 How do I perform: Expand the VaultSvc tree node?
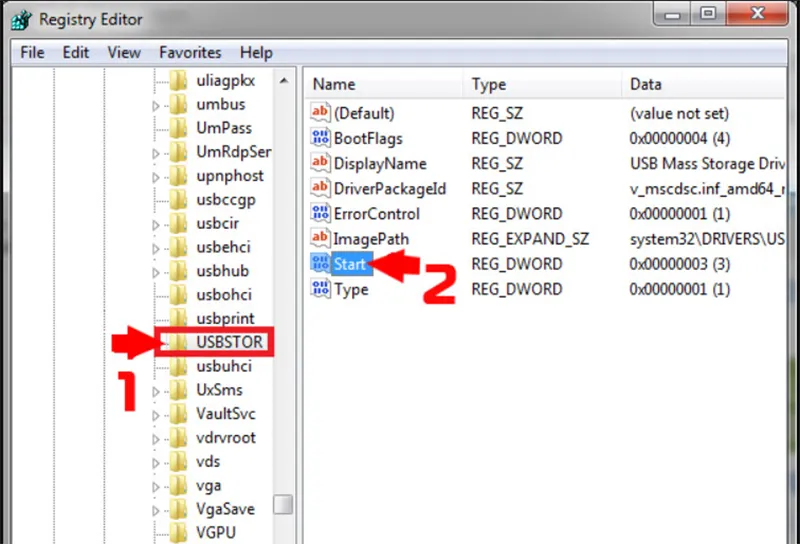click(x=155, y=415)
